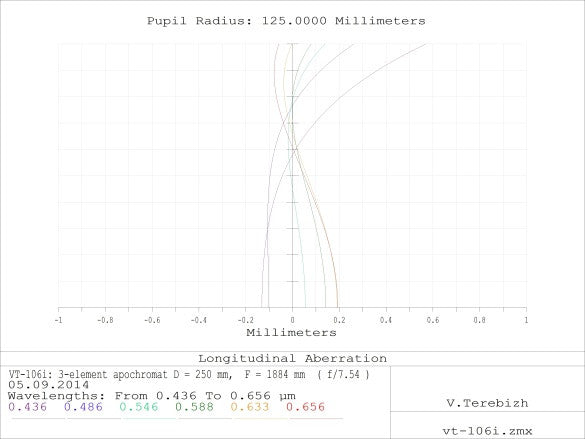Click the 05.09.2014 date text

click(49, 385)
